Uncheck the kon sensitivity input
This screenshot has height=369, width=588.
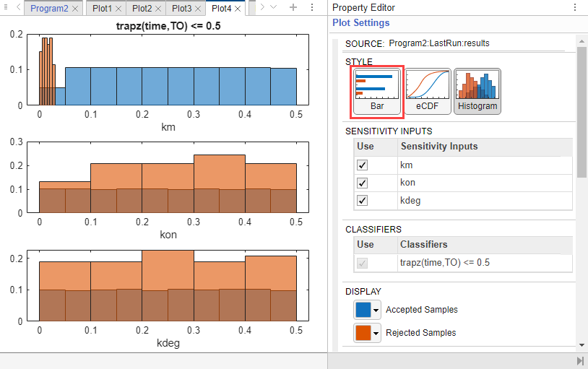[363, 183]
